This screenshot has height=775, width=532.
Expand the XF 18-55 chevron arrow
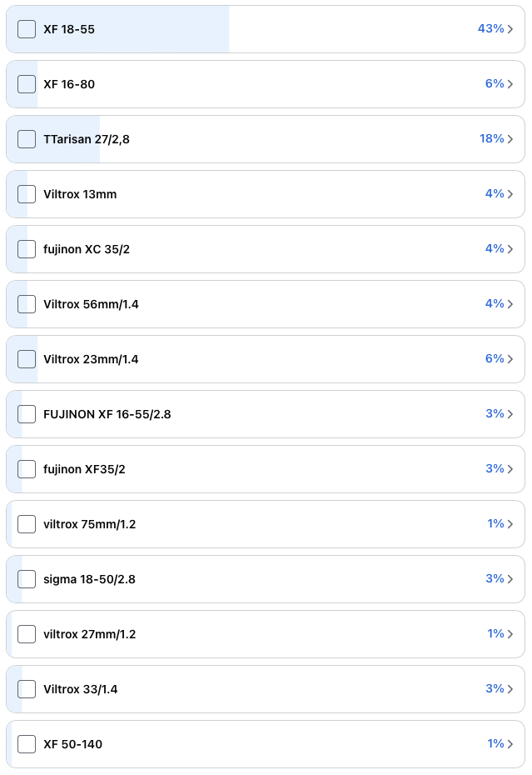(x=510, y=29)
